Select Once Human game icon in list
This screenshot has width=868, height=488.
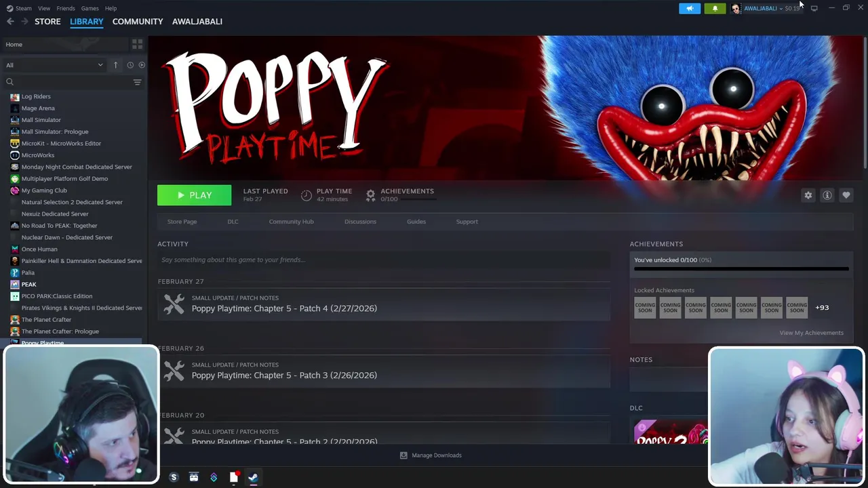pos(15,249)
